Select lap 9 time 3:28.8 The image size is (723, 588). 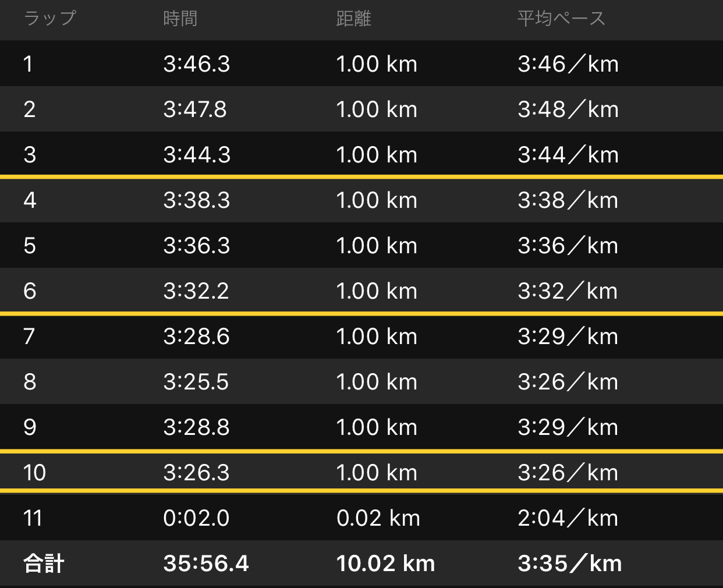[x=196, y=427]
